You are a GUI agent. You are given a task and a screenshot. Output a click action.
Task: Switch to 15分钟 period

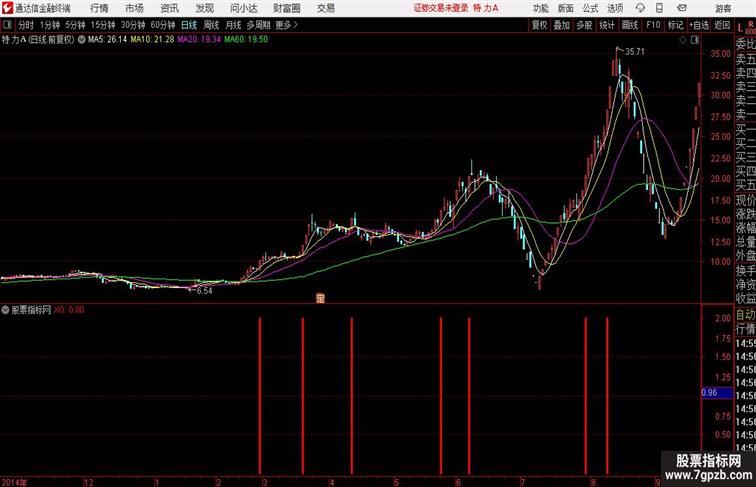pyautogui.click(x=103, y=25)
